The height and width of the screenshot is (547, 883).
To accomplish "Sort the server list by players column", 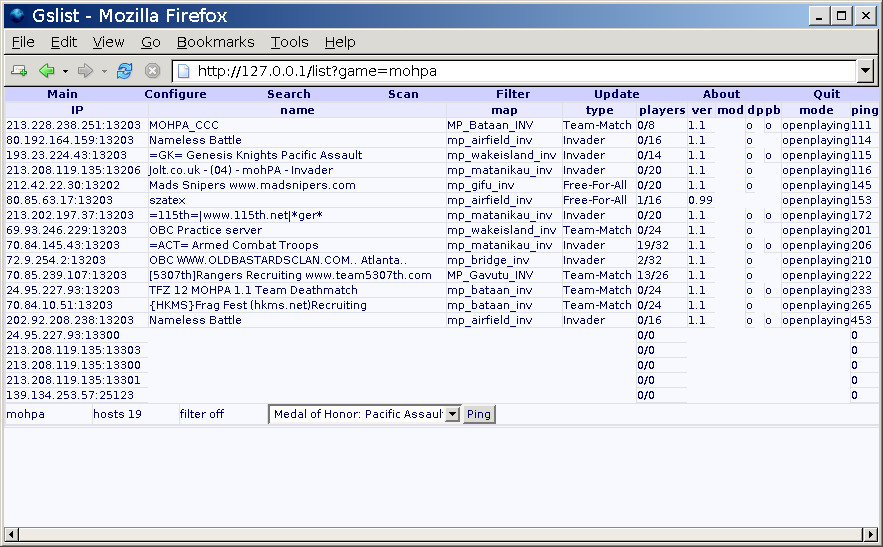I will pyautogui.click(x=661, y=110).
